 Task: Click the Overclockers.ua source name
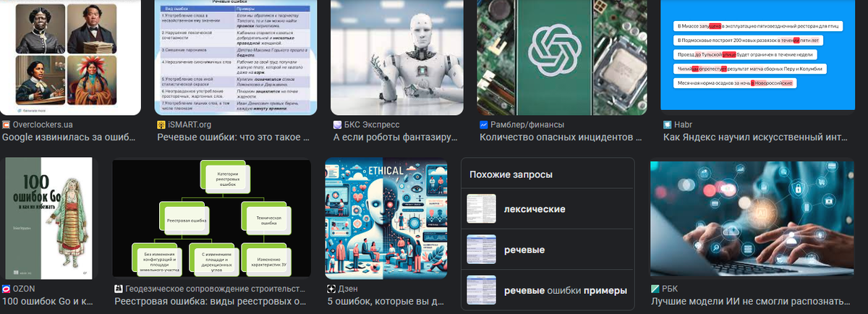[x=43, y=124]
